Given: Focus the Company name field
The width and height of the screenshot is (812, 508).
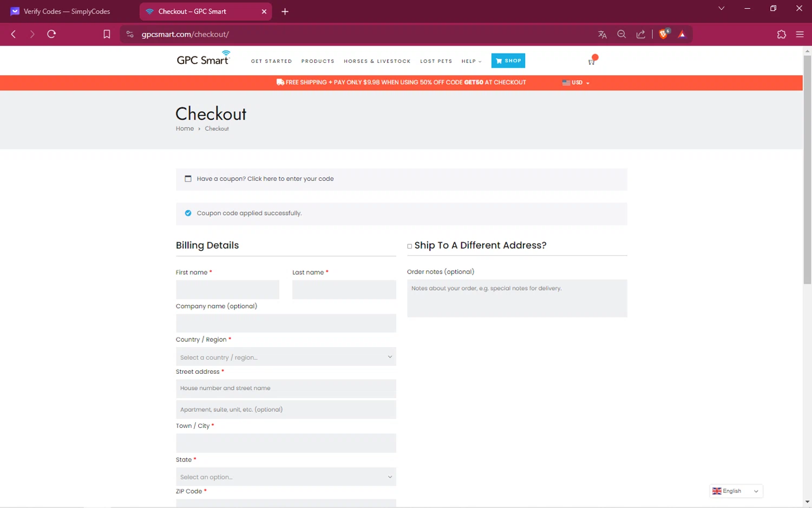Looking at the screenshot, I should 286,323.
